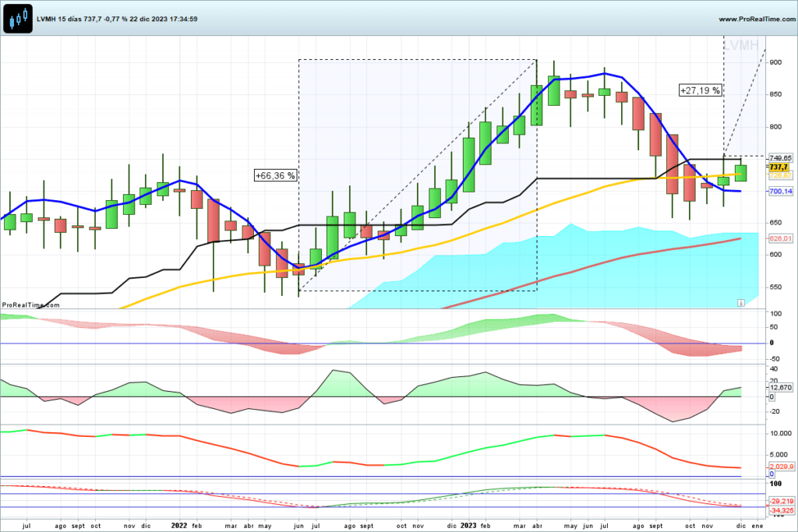Screen dimensions: 798x532
Task: Click the 10.000 label on indicator scale
Action: [x=781, y=433]
